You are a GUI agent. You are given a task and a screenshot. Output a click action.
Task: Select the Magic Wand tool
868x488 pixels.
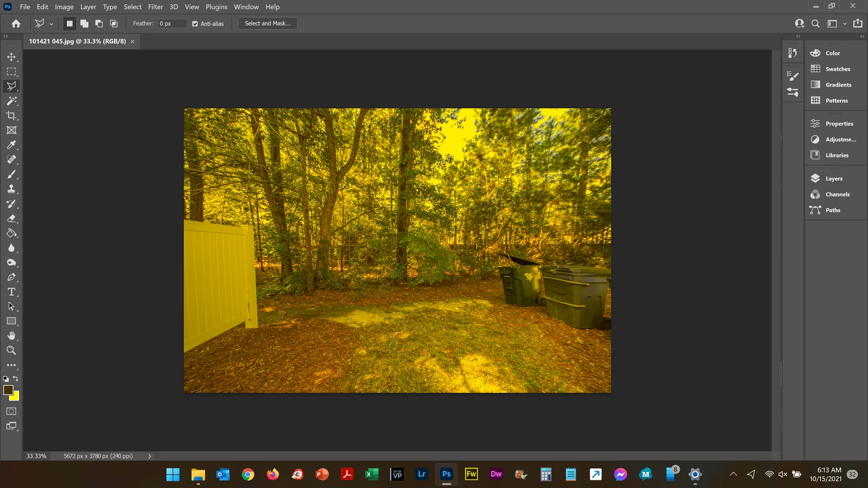point(11,101)
